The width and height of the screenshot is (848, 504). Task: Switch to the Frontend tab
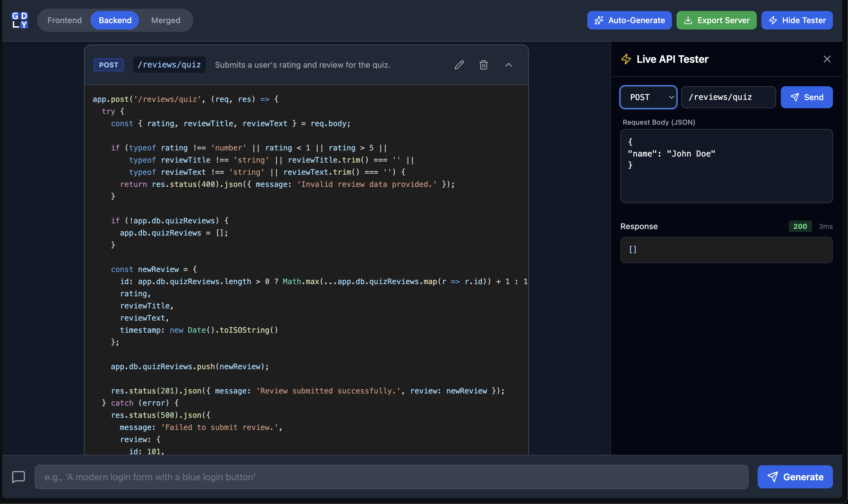coord(65,20)
